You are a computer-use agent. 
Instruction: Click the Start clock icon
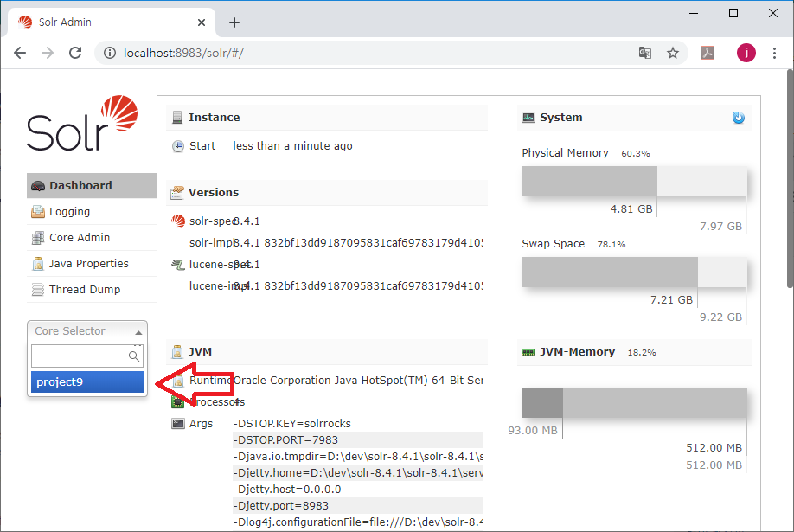[177, 146]
